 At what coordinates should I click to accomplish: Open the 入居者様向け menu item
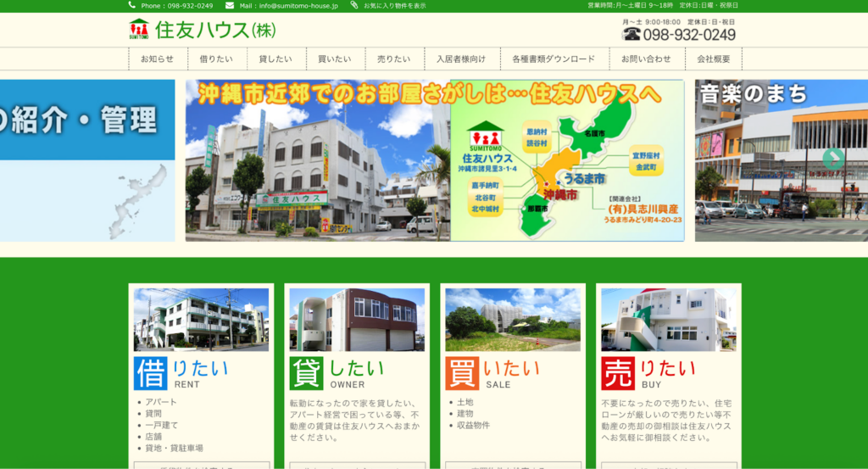462,59
